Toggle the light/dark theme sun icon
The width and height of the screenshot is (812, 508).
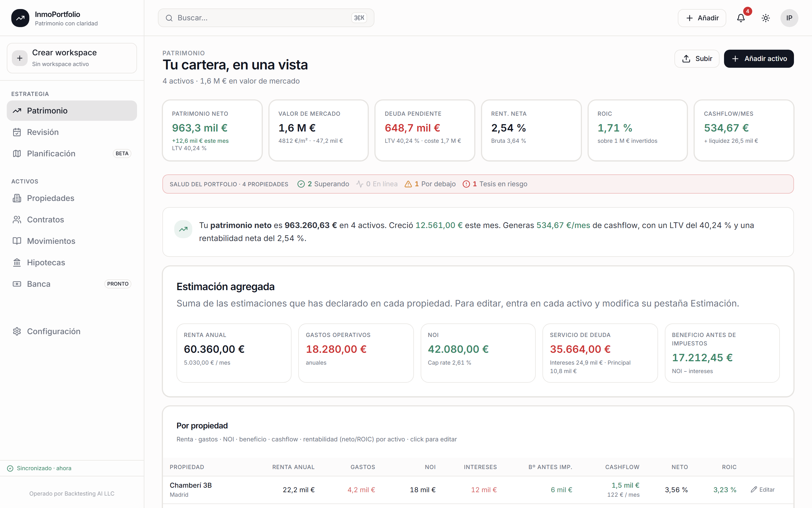tap(766, 18)
